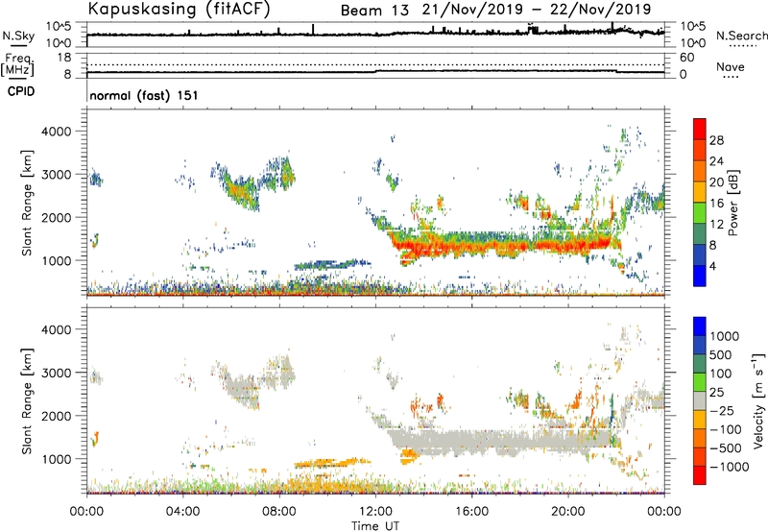Click the "18" frequency axis tick
768x532 pixels.
click(64, 58)
